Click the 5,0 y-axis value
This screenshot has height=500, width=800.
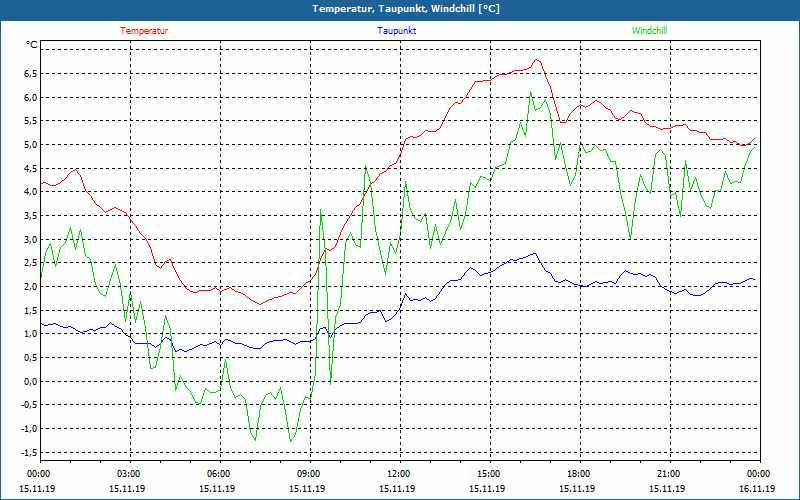tap(30, 144)
